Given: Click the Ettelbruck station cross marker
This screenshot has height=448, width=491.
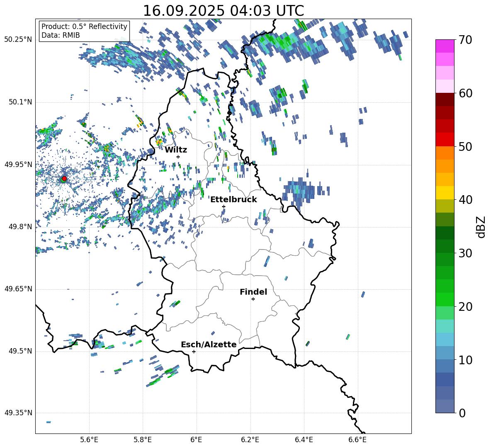Looking at the screenshot, I should pos(224,206).
